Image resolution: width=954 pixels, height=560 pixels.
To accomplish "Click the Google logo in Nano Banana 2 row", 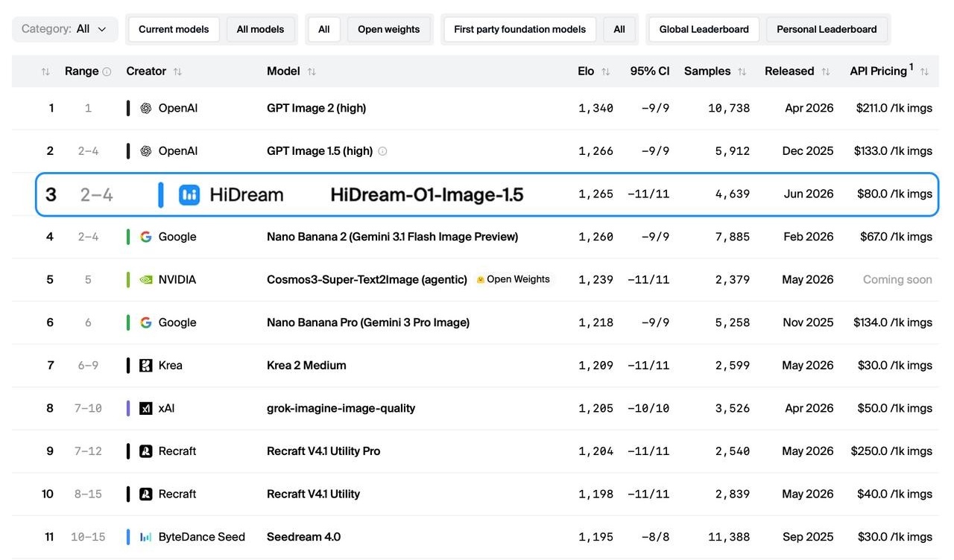I will coord(146,237).
